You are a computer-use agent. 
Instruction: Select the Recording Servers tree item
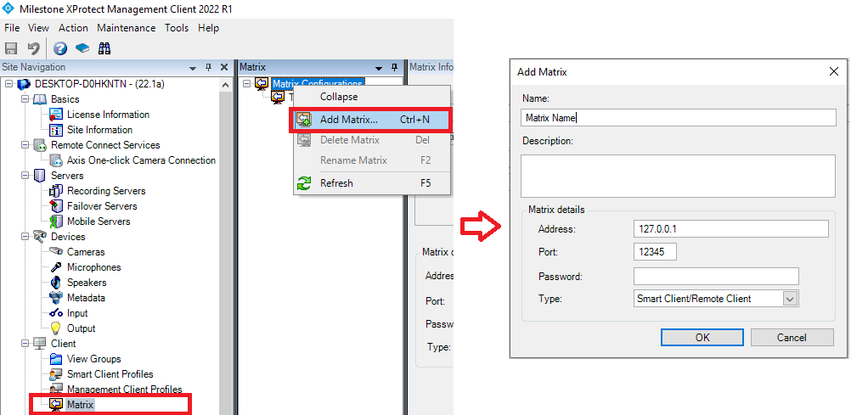click(x=106, y=191)
